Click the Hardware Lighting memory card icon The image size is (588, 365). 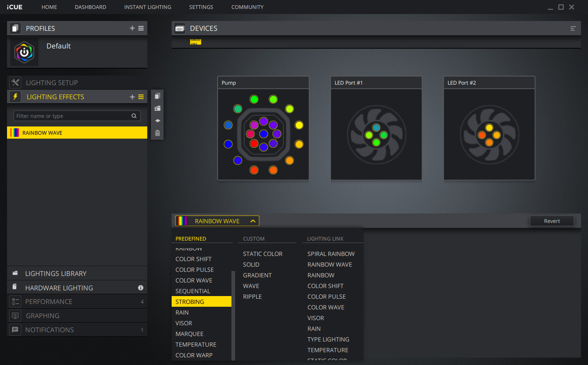[x=15, y=286]
